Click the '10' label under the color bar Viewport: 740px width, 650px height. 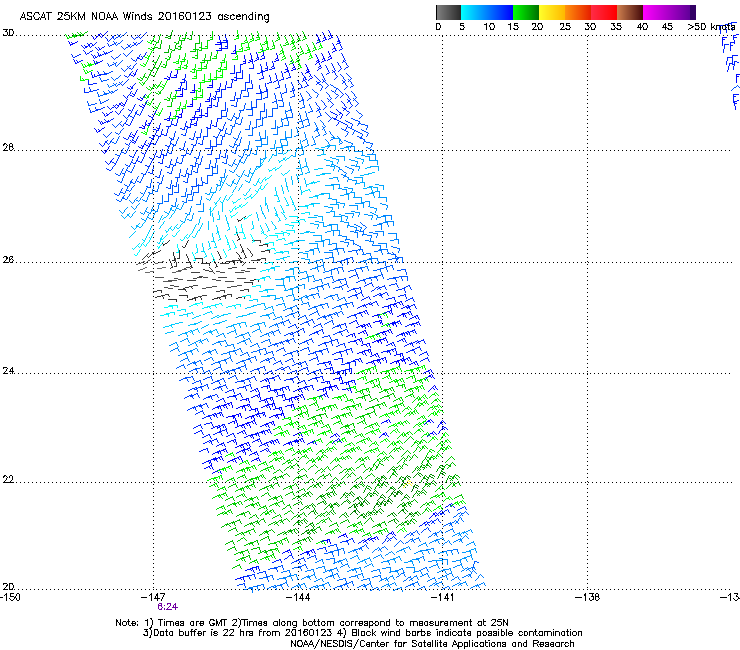click(x=489, y=27)
